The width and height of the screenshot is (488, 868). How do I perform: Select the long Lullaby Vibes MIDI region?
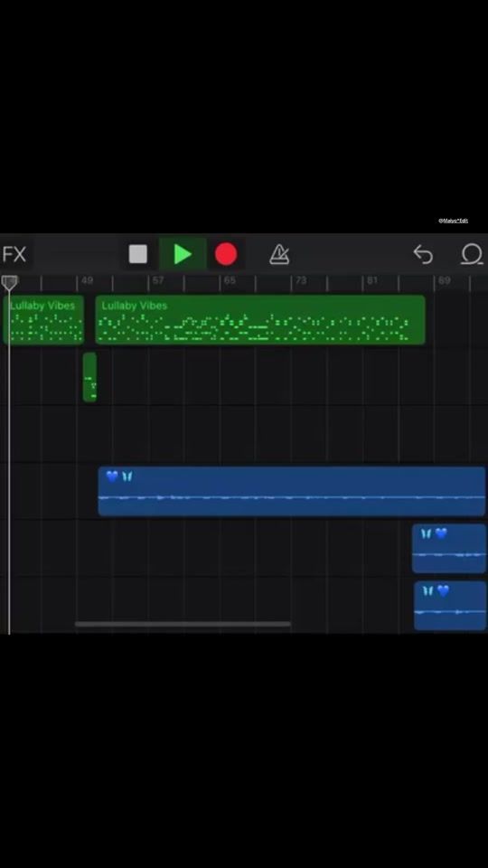[260, 319]
